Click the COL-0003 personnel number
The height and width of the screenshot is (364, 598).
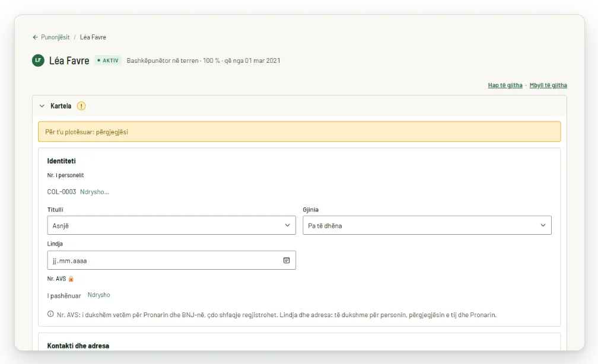62,191
